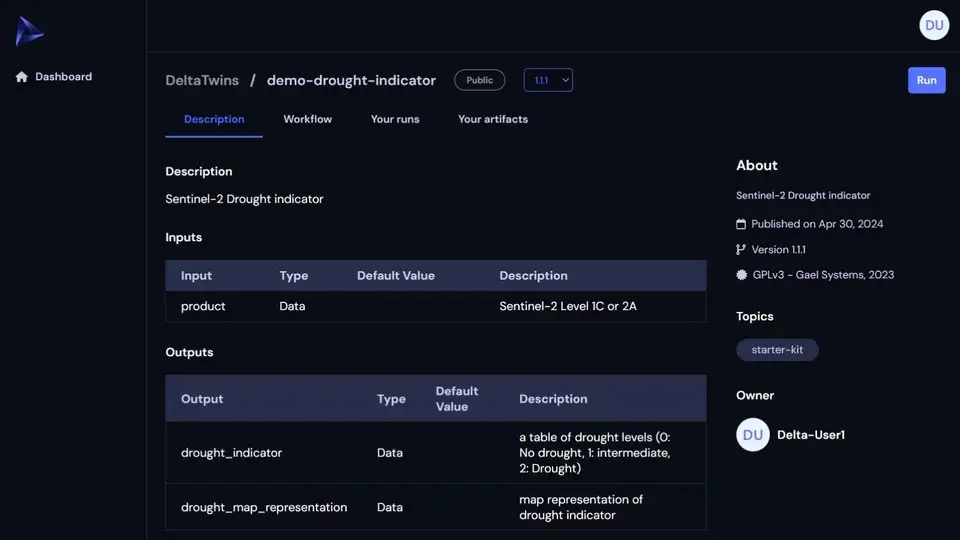
Task: Click the DeltaTwins triangle logo
Action: click(29, 31)
